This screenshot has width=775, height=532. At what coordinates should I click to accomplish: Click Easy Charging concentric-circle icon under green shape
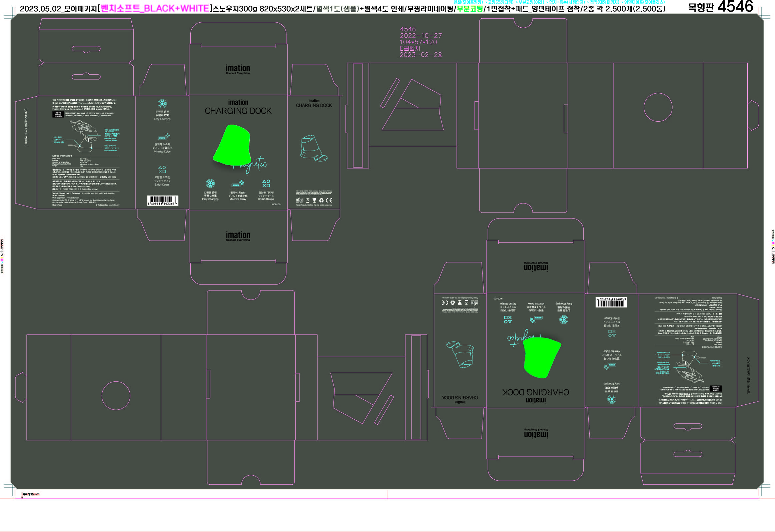pyautogui.click(x=210, y=183)
